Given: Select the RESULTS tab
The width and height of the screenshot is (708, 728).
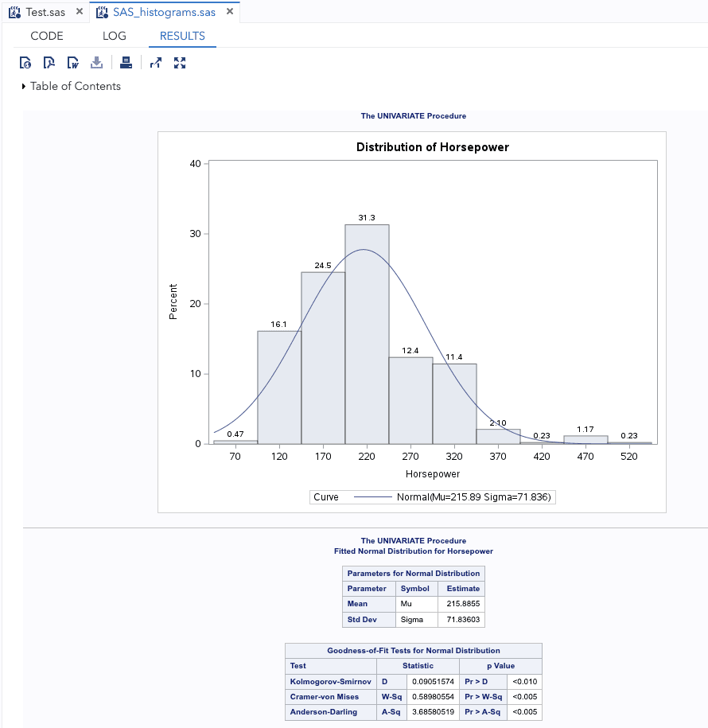Looking at the screenshot, I should [182, 36].
